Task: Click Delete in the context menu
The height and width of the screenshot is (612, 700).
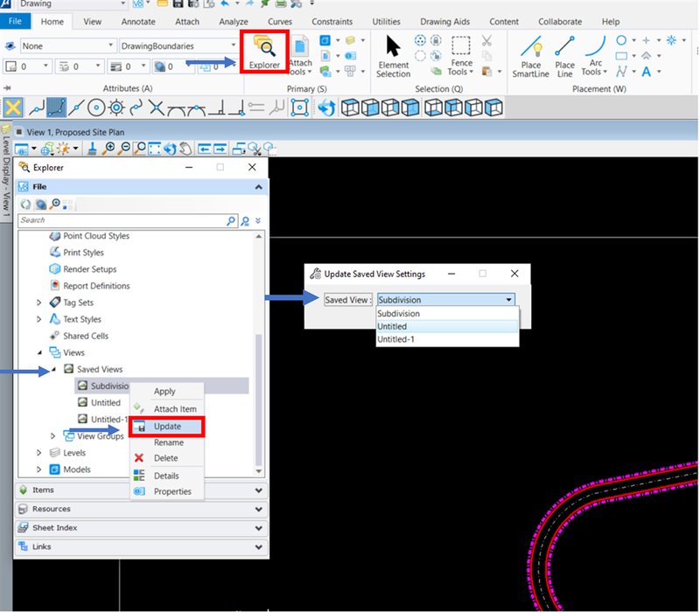Action: tap(166, 458)
